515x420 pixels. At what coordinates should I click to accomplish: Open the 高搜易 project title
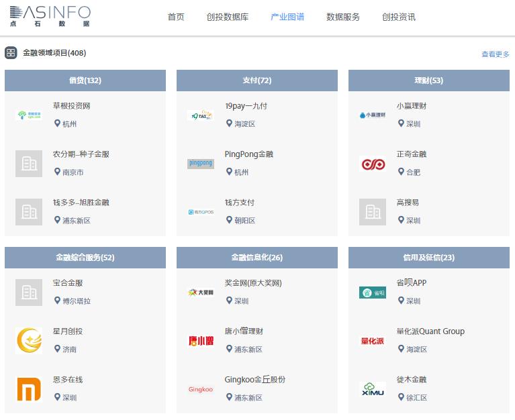pos(408,203)
